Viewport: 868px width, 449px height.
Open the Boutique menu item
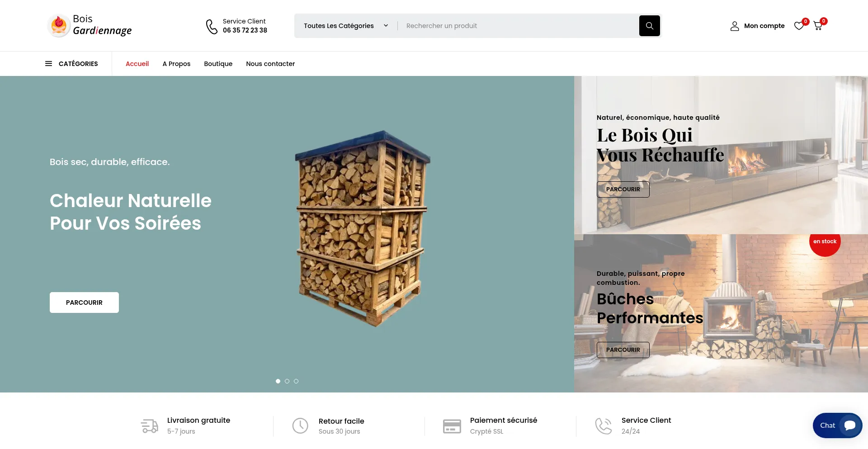pyautogui.click(x=218, y=64)
